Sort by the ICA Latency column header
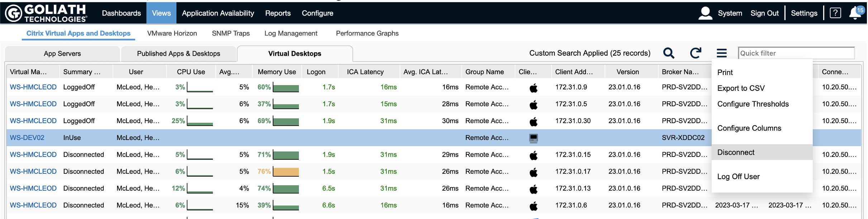868x219 pixels. (x=365, y=72)
